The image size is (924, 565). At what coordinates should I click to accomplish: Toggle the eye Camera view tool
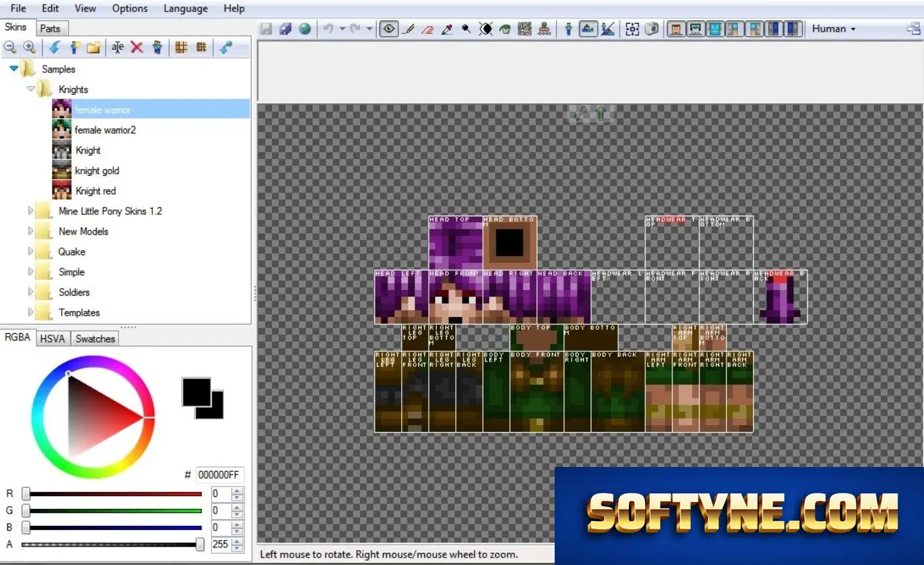coord(388,29)
